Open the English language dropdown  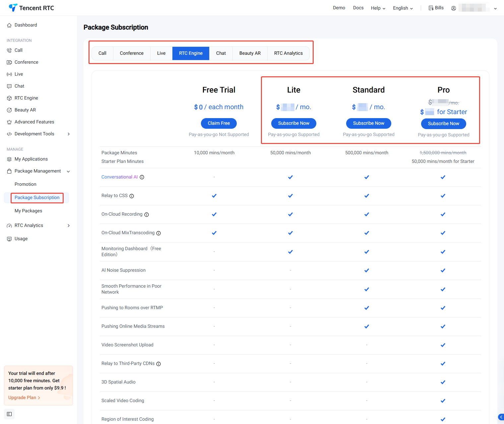(x=403, y=8)
